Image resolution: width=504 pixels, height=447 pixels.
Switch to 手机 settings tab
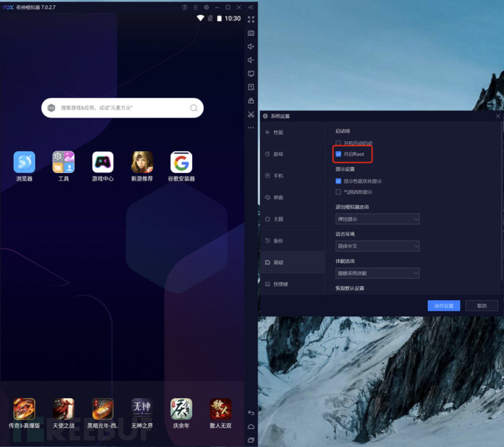[292, 176]
